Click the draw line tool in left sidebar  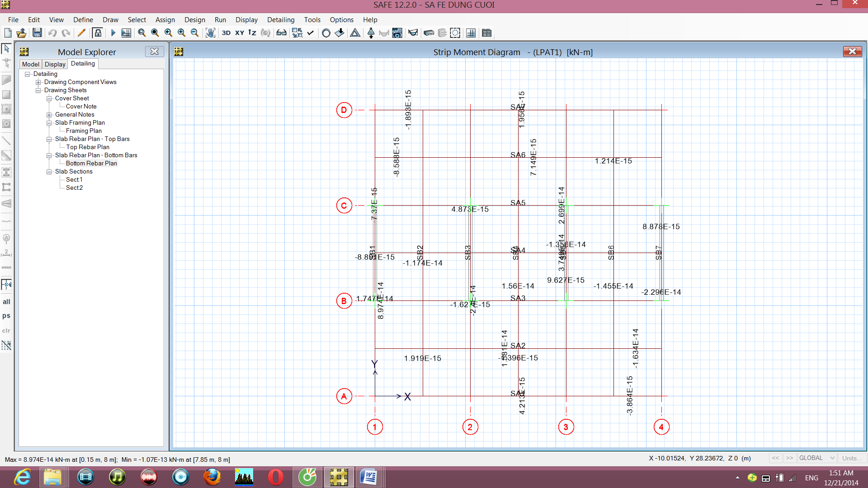tap(6, 141)
